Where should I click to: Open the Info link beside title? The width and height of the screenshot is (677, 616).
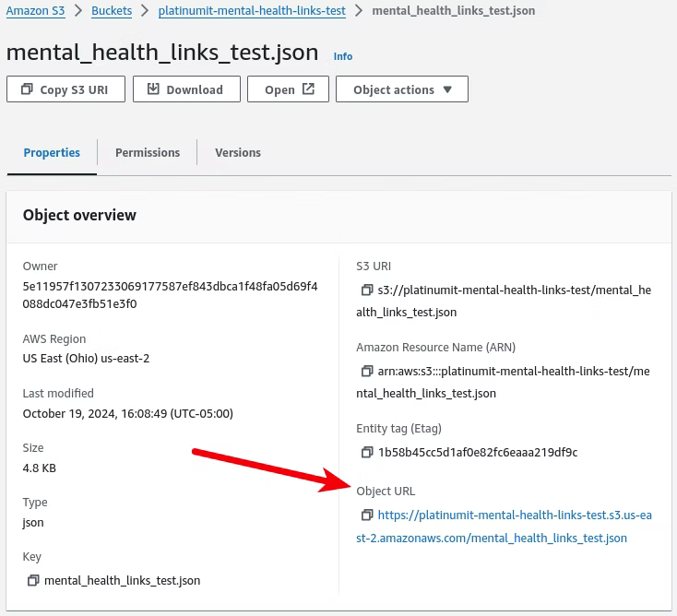[x=343, y=56]
